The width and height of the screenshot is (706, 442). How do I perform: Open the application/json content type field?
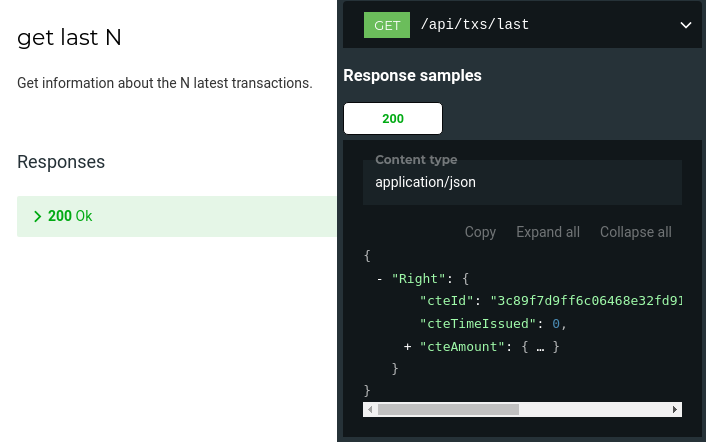click(x=522, y=182)
